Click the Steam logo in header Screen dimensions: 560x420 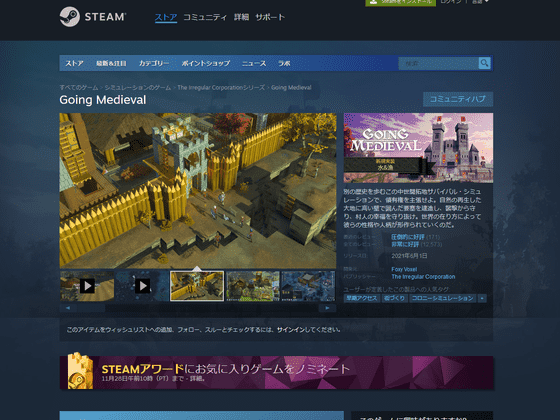pos(93,17)
